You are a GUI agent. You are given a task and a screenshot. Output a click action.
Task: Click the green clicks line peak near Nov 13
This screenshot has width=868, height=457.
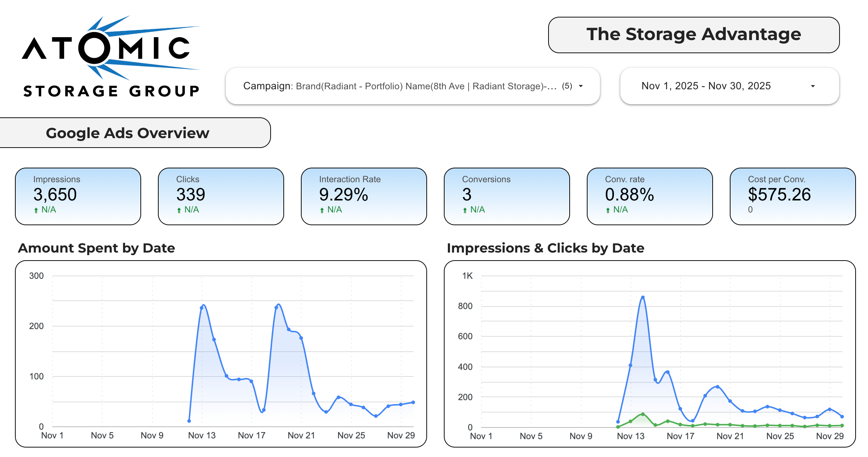[x=643, y=414]
